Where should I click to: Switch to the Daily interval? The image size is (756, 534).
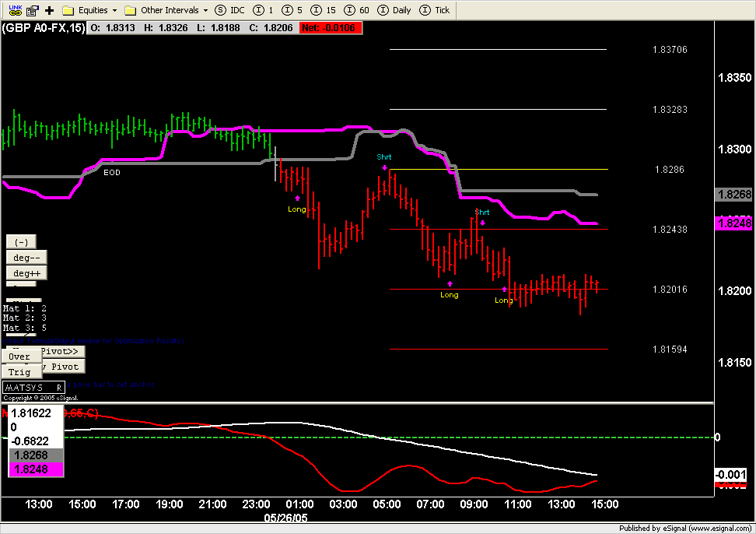click(394, 10)
